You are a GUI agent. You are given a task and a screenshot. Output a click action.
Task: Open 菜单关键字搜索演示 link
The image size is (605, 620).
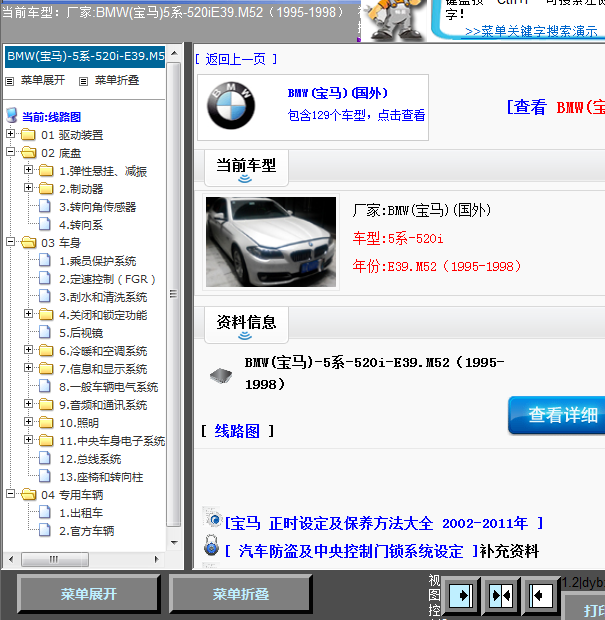pos(531,31)
